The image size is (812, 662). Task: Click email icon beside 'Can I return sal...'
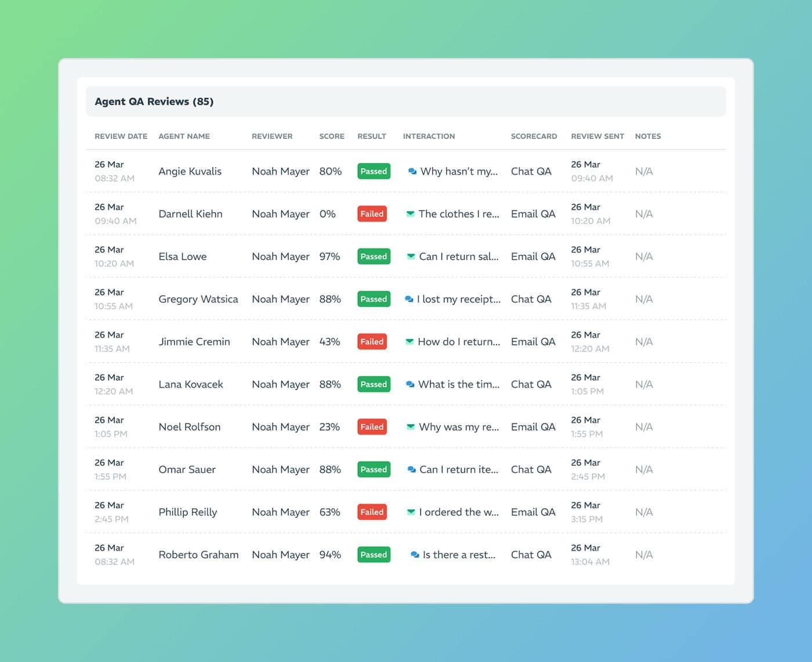coord(411,256)
